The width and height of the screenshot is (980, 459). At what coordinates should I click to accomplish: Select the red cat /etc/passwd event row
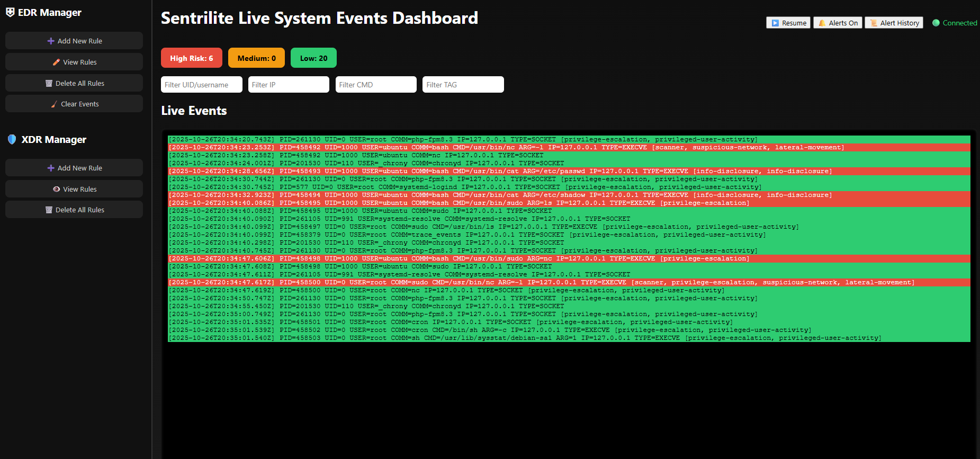click(x=569, y=172)
